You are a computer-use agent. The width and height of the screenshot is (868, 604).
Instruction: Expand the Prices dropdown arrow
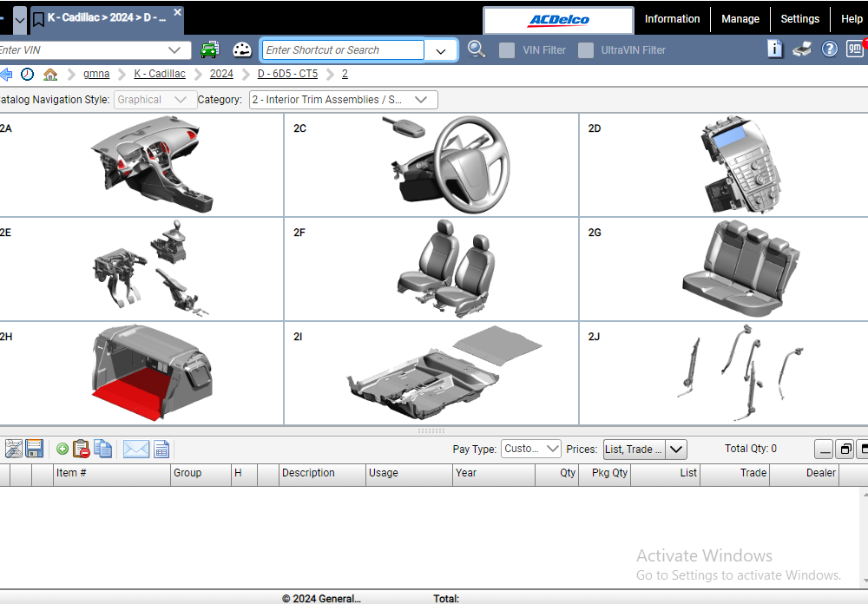(x=676, y=449)
